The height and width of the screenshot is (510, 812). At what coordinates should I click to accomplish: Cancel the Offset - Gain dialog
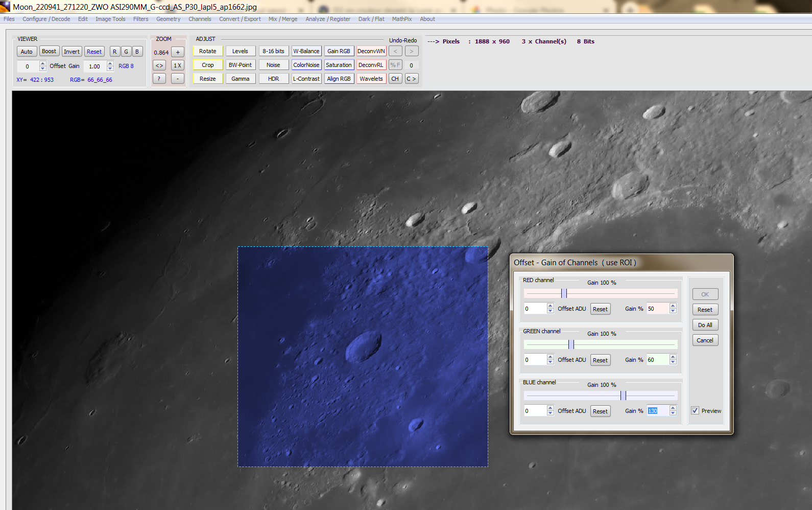(705, 340)
